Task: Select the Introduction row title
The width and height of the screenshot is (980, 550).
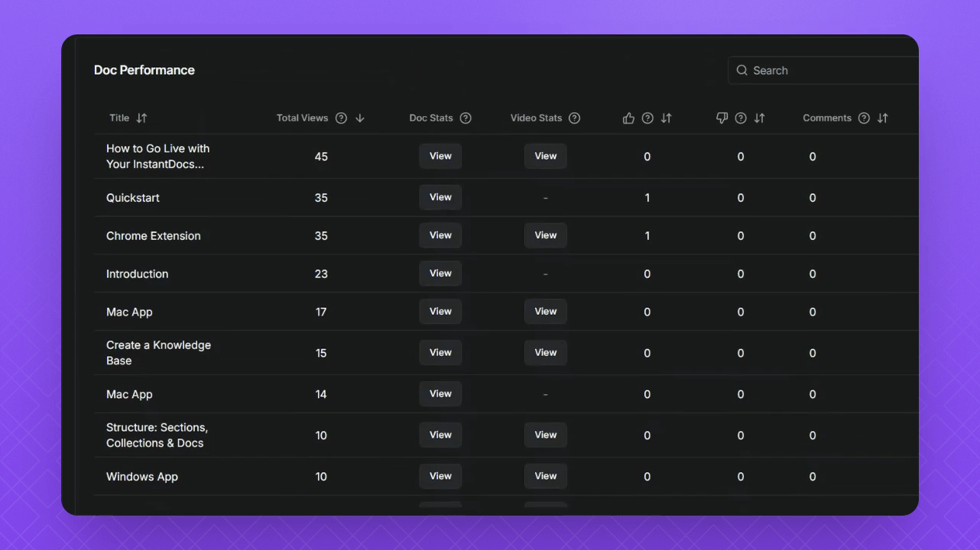Action: [137, 274]
